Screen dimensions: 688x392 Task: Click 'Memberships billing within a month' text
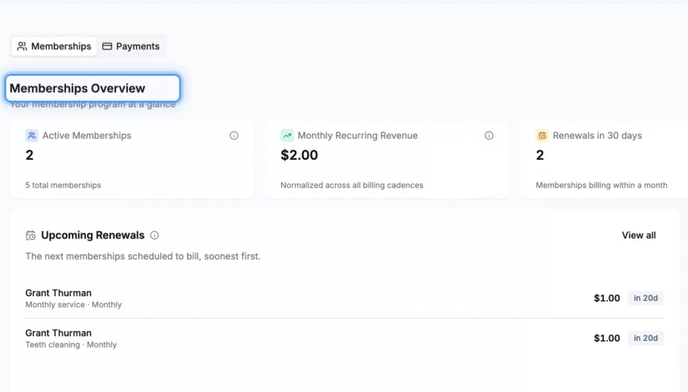[x=602, y=185]
